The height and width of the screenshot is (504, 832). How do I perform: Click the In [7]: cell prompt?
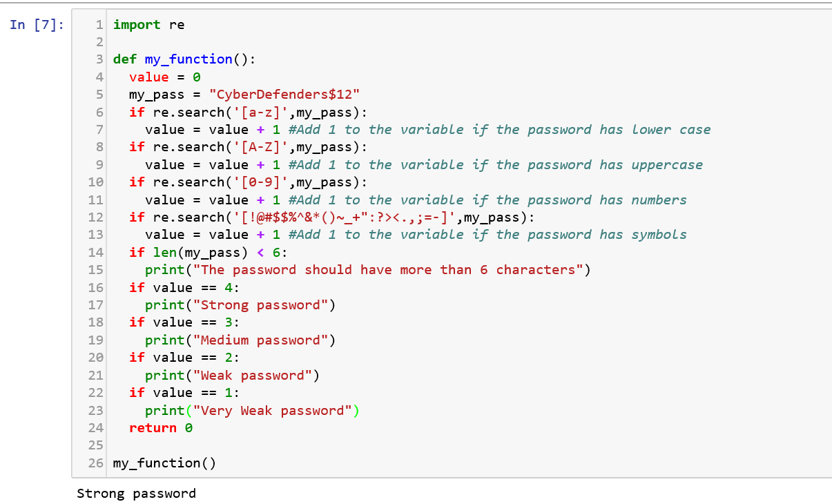[37, 25]
